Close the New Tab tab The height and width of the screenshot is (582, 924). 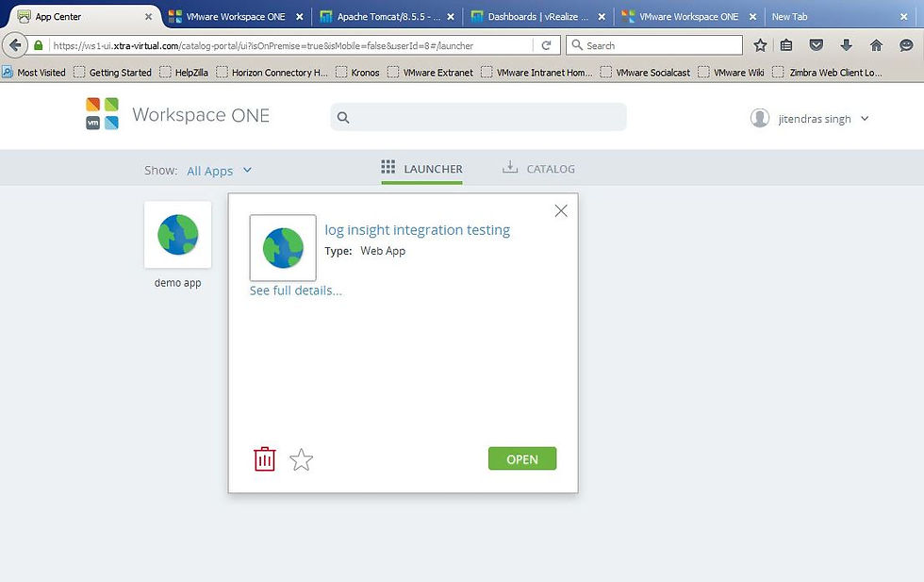click(904, 17)
